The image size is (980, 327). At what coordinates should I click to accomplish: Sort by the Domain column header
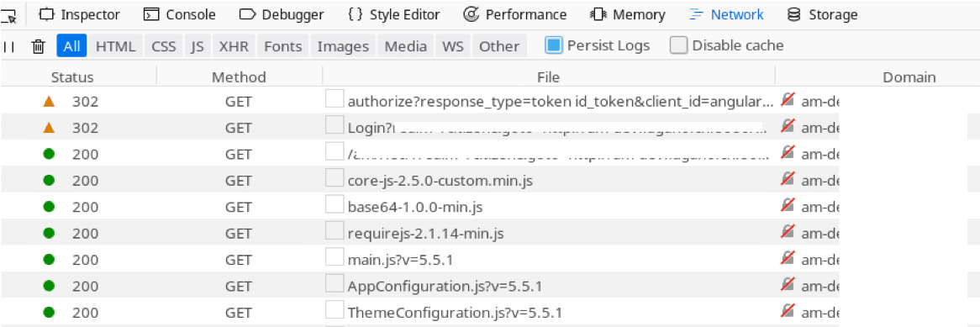(909, 77)
